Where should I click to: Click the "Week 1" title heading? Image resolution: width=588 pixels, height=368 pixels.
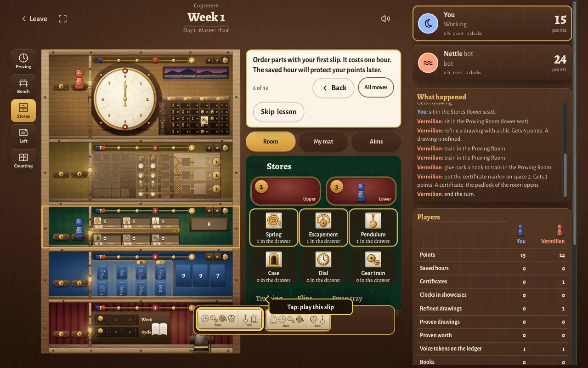[x=206, y=17]
